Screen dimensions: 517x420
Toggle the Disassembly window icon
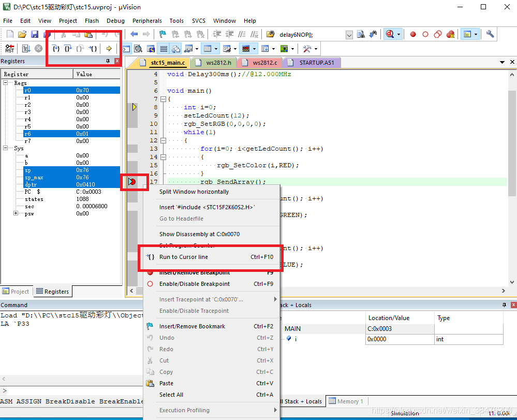click(139, 49)
